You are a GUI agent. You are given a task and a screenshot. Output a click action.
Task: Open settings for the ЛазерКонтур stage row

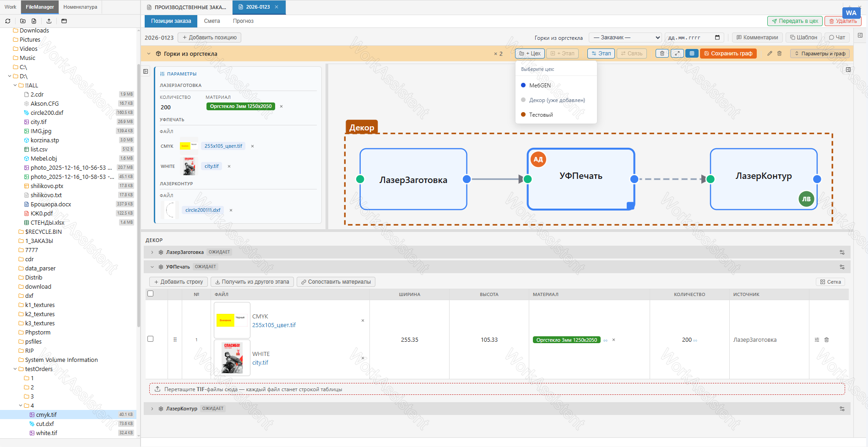click(842, 409)
